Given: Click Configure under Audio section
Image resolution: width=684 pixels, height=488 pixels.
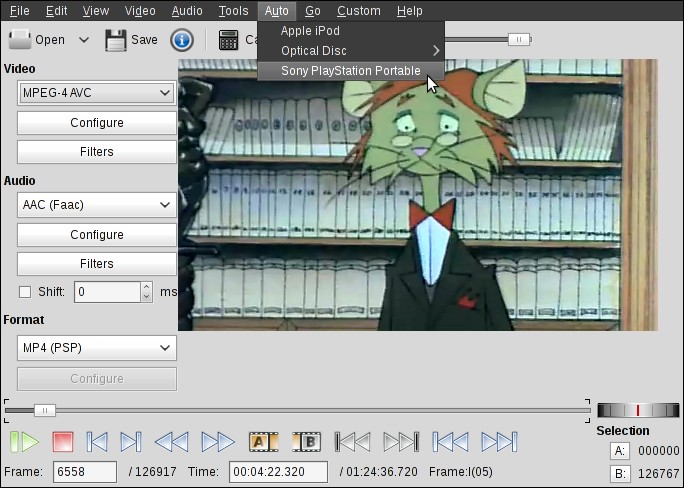Looking at the screenshot, I should tap(97, 235).
